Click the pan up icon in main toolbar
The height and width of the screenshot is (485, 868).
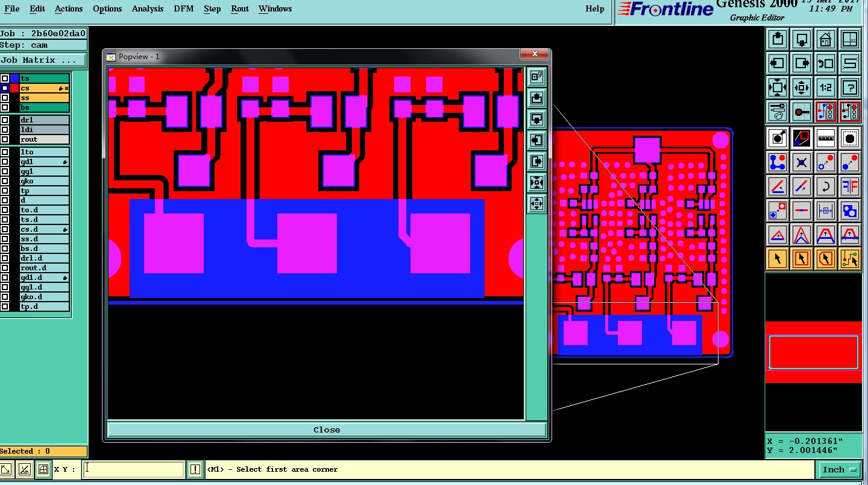[778, 39]
